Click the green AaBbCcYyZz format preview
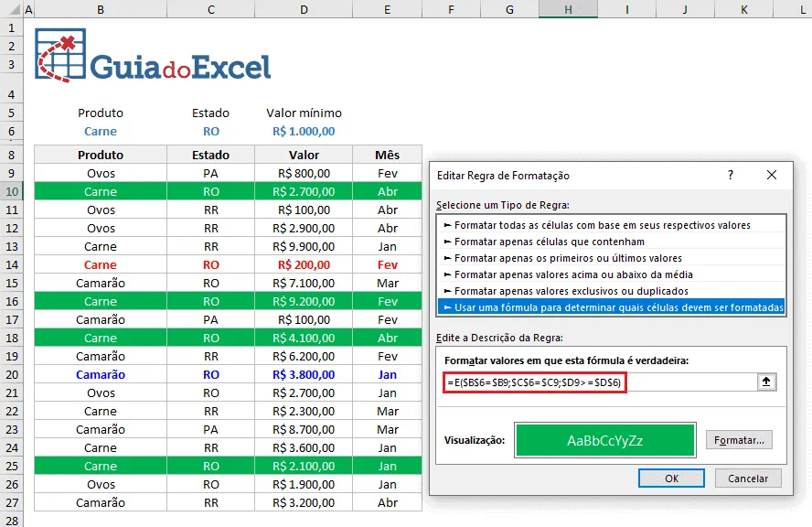 [x=604, y=440]
